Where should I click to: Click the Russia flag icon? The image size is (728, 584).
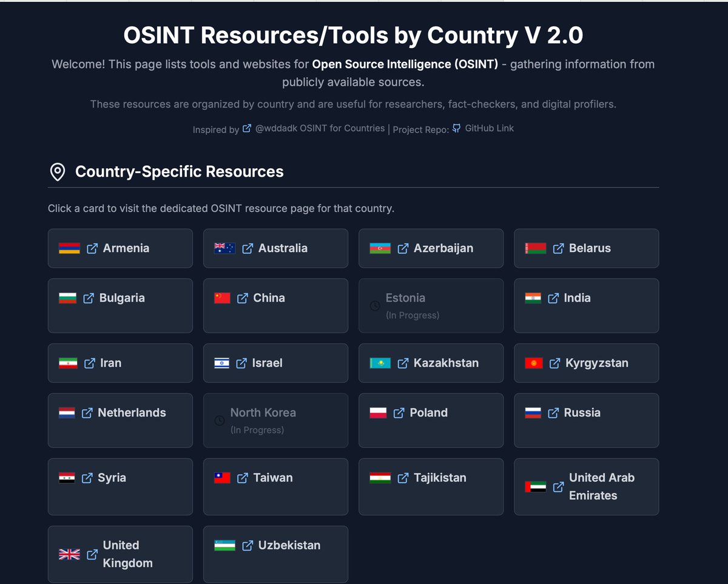[x=533, y=413]
